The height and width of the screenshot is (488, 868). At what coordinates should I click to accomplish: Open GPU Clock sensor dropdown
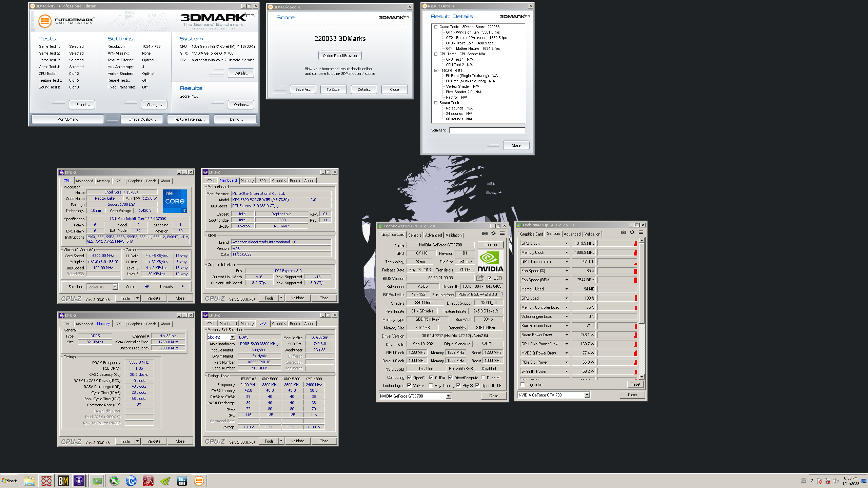(x=566, y=243)
